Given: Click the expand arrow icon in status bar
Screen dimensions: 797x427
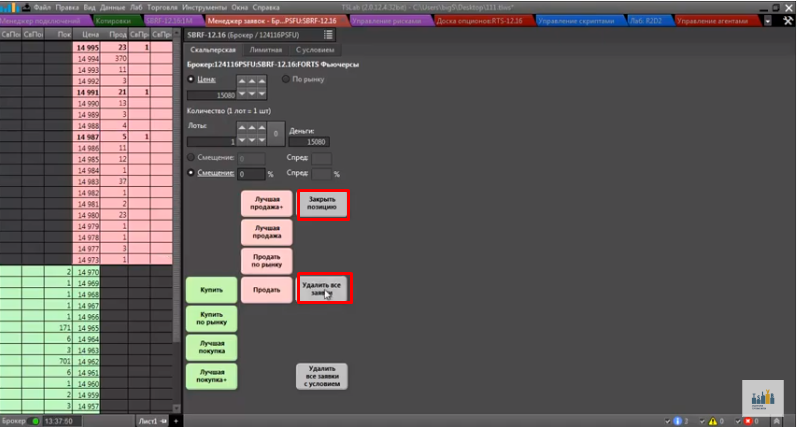Looking at the screenshot, I should 776,421.
